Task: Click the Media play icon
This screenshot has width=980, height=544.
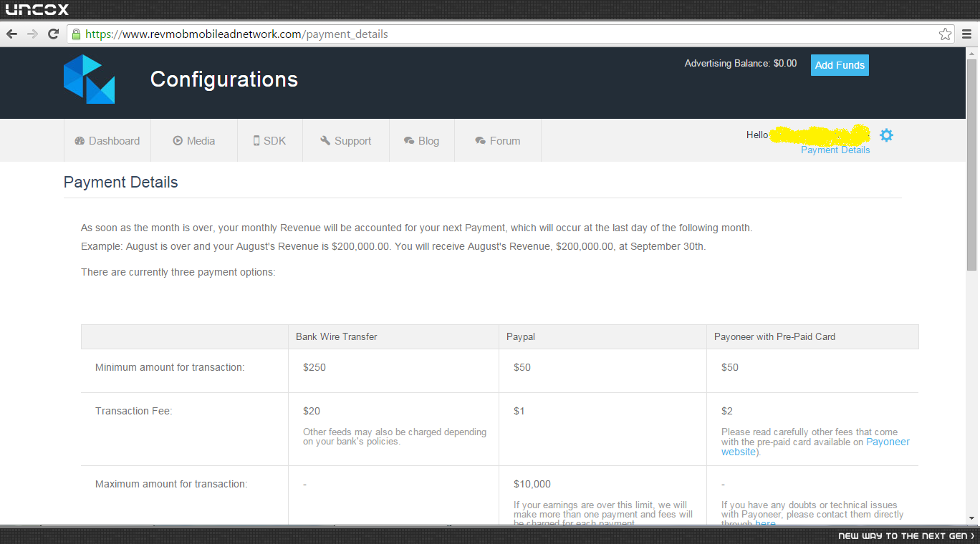Action: [x=178, y=141]
